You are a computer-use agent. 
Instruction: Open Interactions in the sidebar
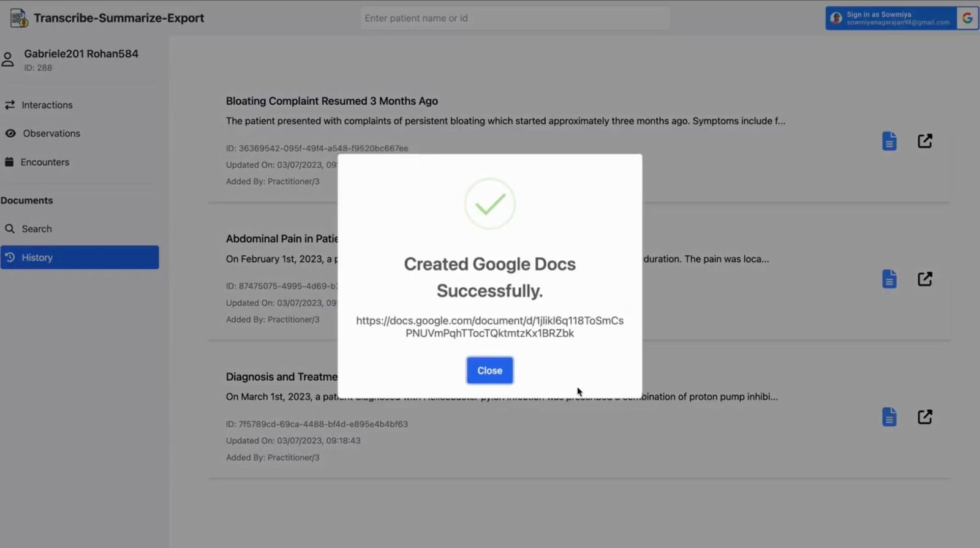point(47,105)
